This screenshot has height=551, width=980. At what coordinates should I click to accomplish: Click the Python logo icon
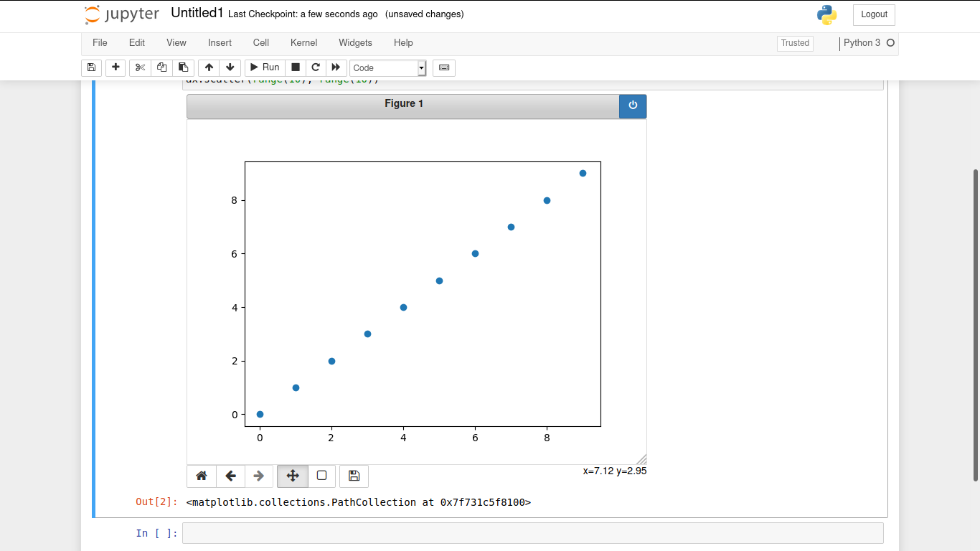(826, 15)
